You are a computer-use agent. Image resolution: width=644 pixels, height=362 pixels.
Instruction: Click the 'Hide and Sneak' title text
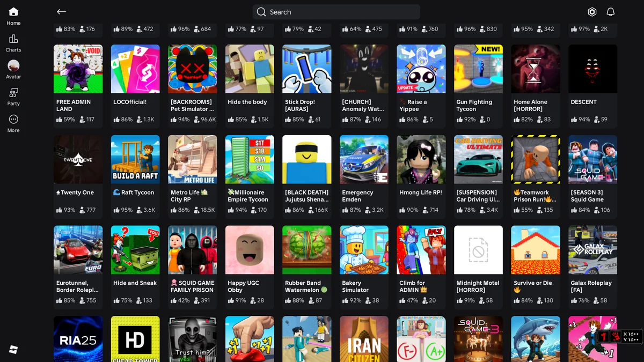pyautogui.click(x=135, y=283)
